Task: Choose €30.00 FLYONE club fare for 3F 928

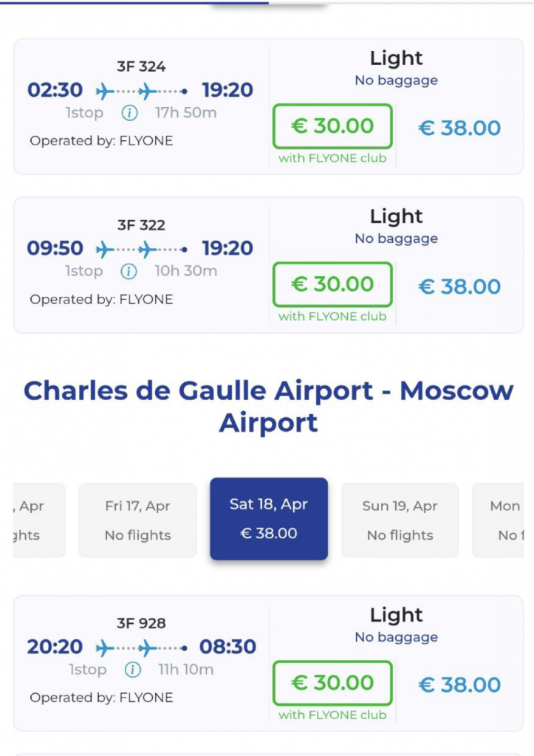Action: (x=332, y=683)
